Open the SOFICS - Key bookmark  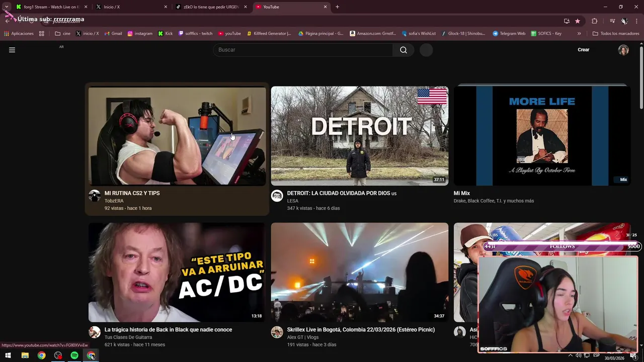click(x=546, y=34)
